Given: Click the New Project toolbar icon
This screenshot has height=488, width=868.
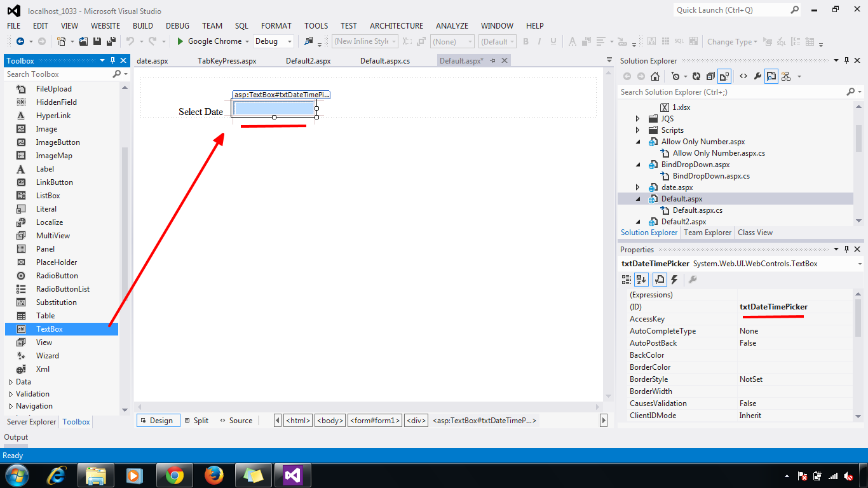Looking at the screenshot, I should tap(61, 41).
